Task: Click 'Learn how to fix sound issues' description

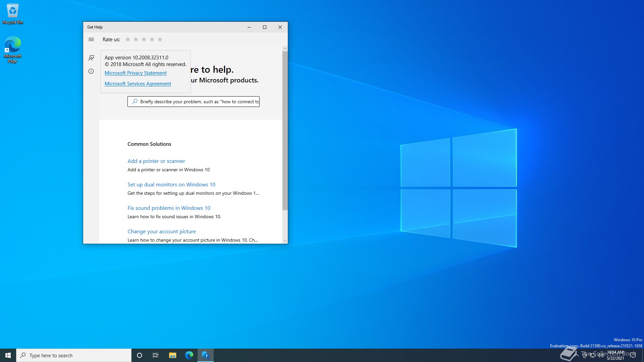Action: coord(174,217)
